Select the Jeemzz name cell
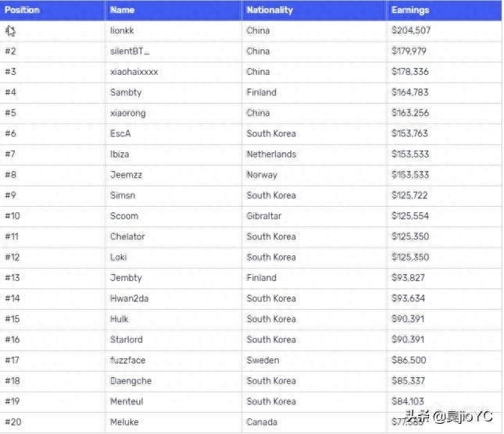Image resolution: width=504 pixels, height=434 pixels. click(x=125, y=175)
